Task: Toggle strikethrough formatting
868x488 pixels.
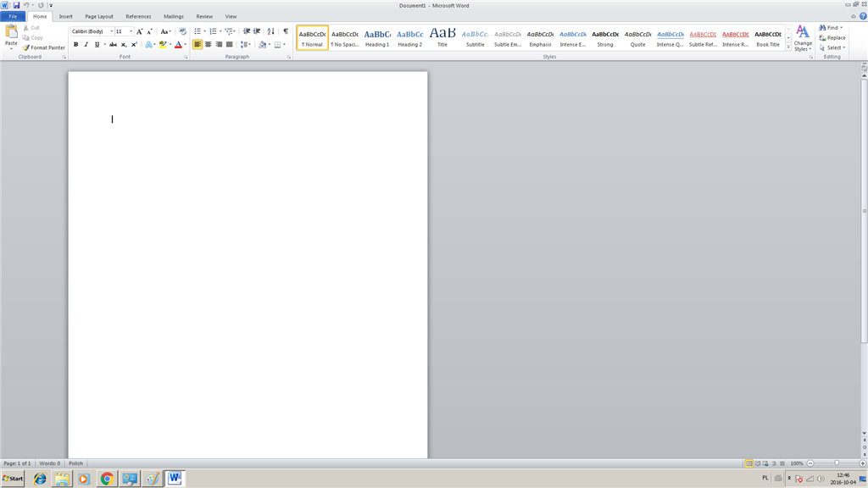Action: (x=113, y=44)
